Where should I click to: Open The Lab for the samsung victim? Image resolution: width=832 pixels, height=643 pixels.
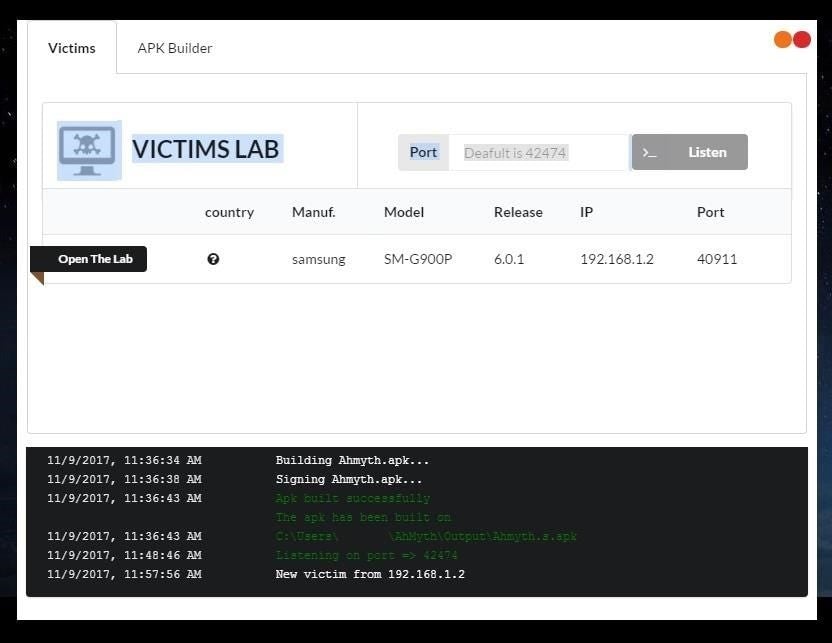point(94,259)
